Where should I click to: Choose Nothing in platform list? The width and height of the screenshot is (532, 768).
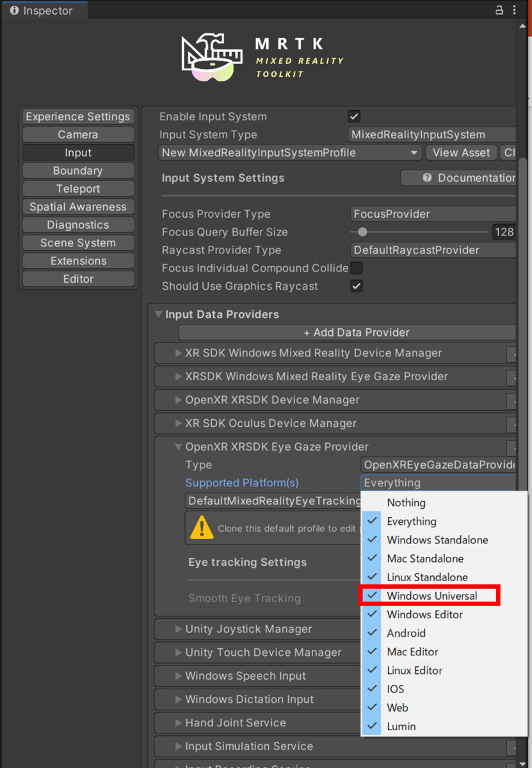[x=444, y=503]
